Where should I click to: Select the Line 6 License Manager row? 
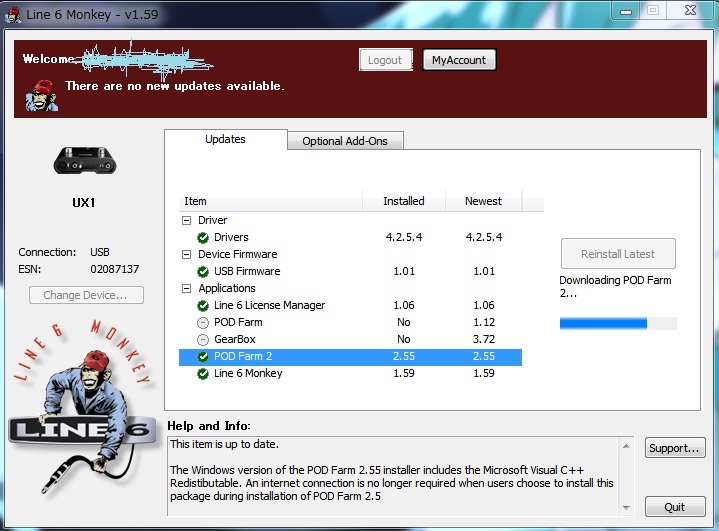click(350, 305)
